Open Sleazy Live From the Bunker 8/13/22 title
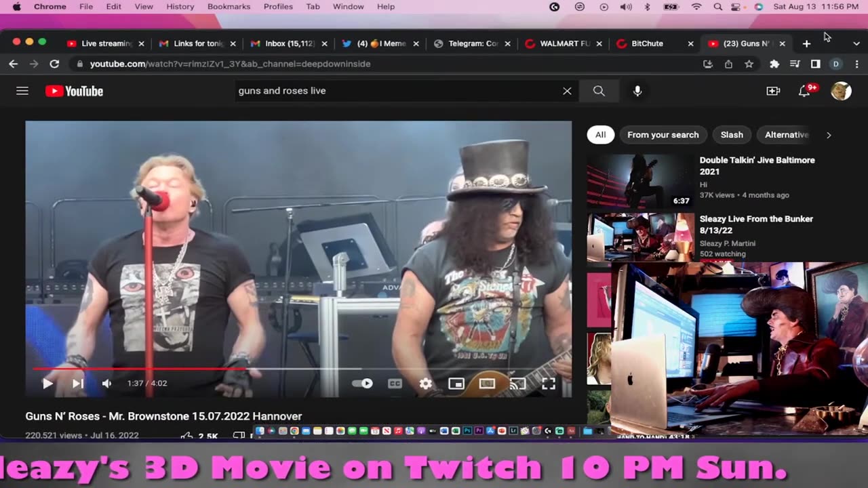 click(756, 224)
